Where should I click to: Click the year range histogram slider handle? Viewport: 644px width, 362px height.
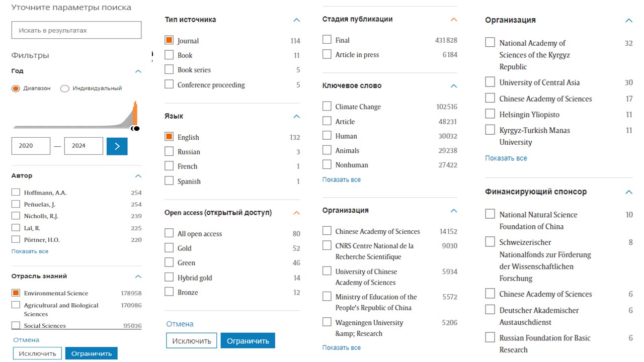135,129
